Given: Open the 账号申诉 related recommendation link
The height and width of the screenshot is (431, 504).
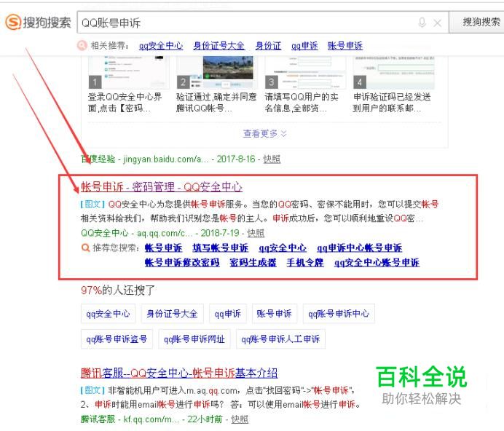Looking at the screenshot, I should [345, 46].
